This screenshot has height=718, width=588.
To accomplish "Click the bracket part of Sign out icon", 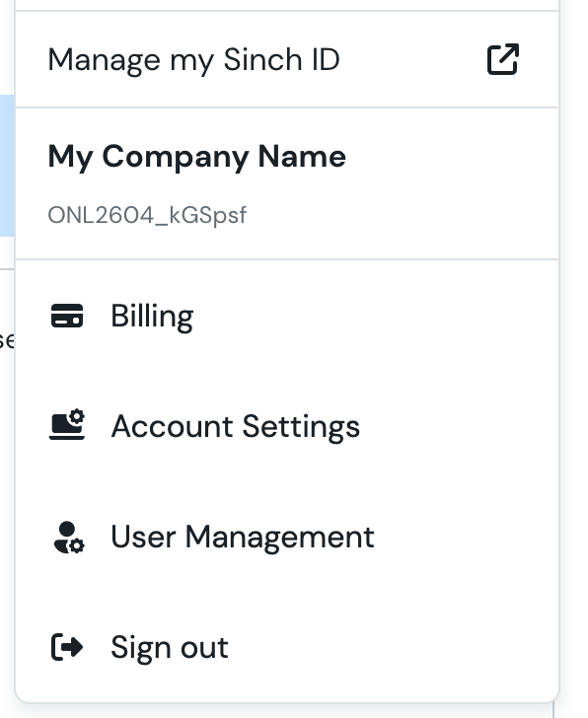I will click(x=55, y=647).
